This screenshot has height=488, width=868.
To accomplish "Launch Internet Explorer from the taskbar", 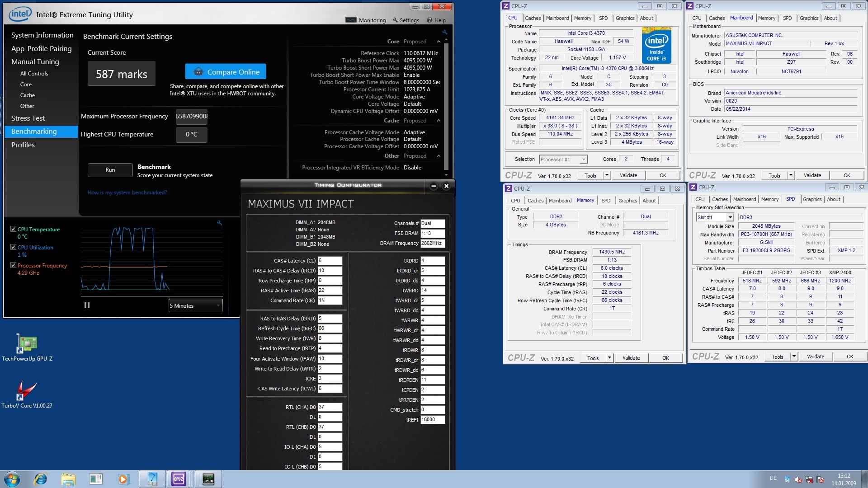I will (41, 479).
